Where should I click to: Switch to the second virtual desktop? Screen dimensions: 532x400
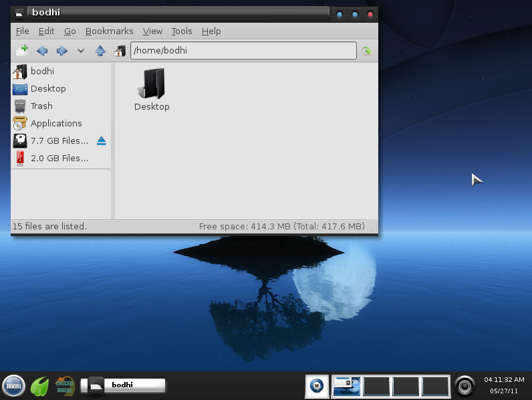376,386
